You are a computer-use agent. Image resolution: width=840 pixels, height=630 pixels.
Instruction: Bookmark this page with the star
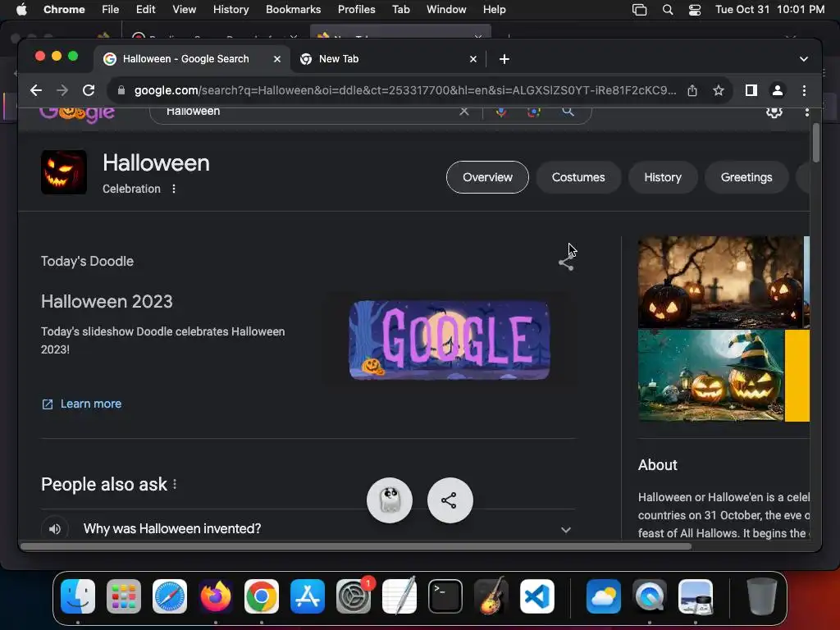(719, 90)
